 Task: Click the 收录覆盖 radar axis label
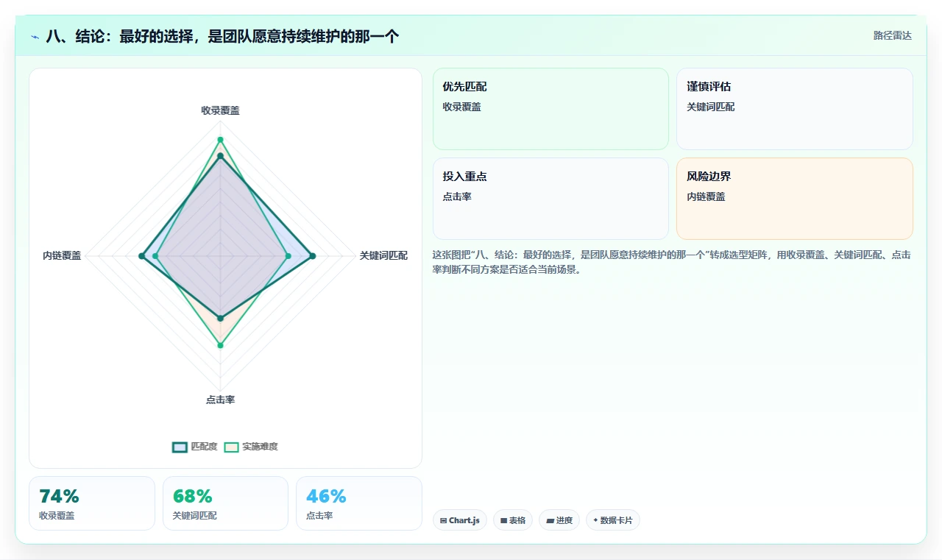pyautogui.click(x=220, y=110)
